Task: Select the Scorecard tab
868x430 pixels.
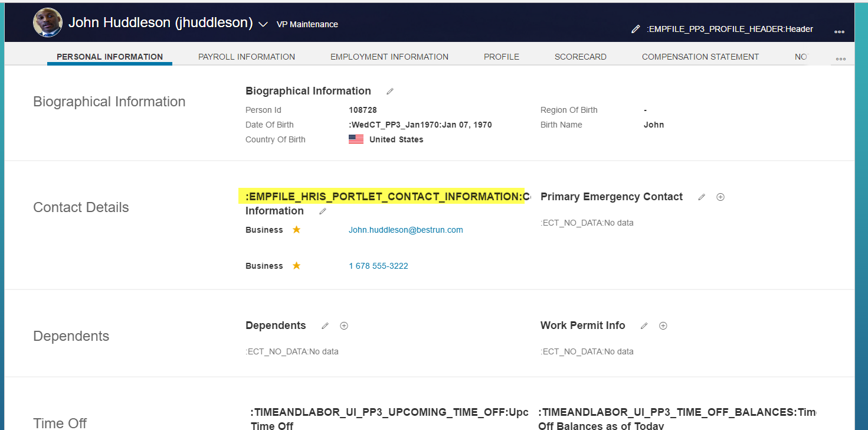Action: [581, 57]
